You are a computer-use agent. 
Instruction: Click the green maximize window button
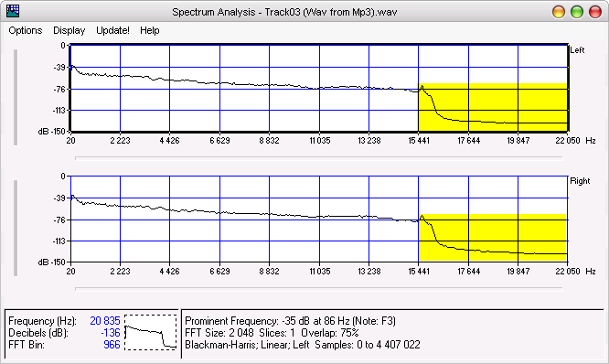[x=577, y=12]
